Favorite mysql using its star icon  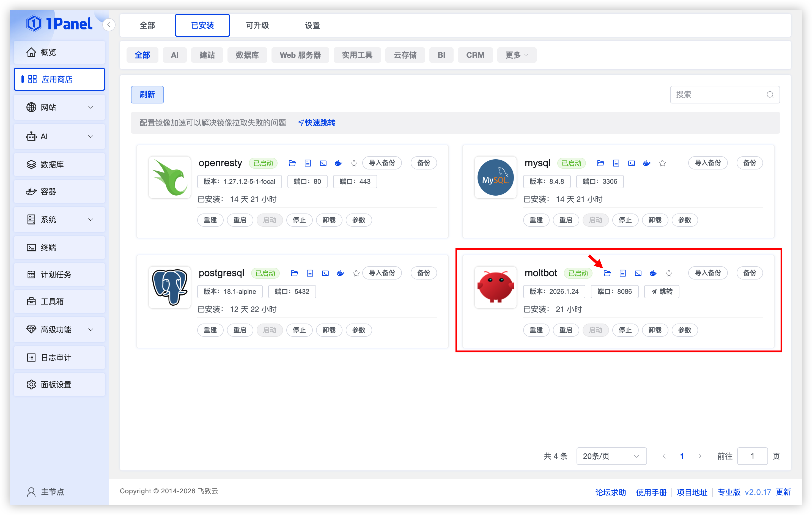tap(662, 163)
